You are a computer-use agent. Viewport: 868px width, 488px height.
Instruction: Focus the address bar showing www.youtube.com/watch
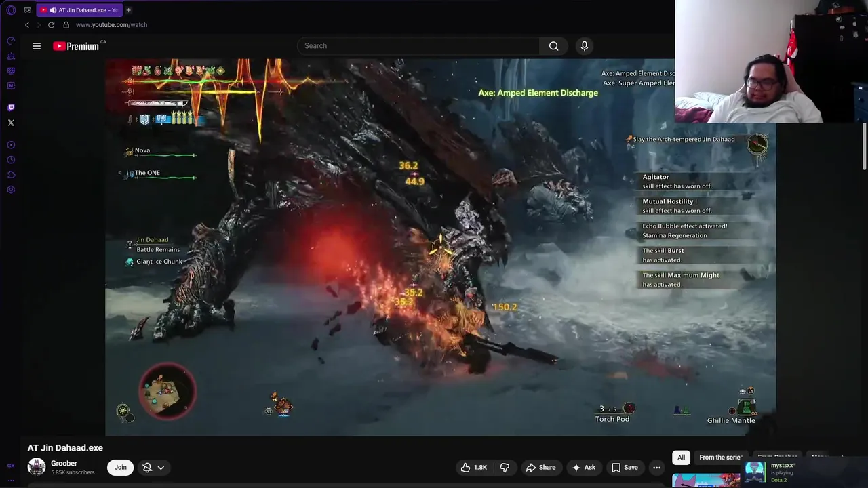click(x=111, y=25)
